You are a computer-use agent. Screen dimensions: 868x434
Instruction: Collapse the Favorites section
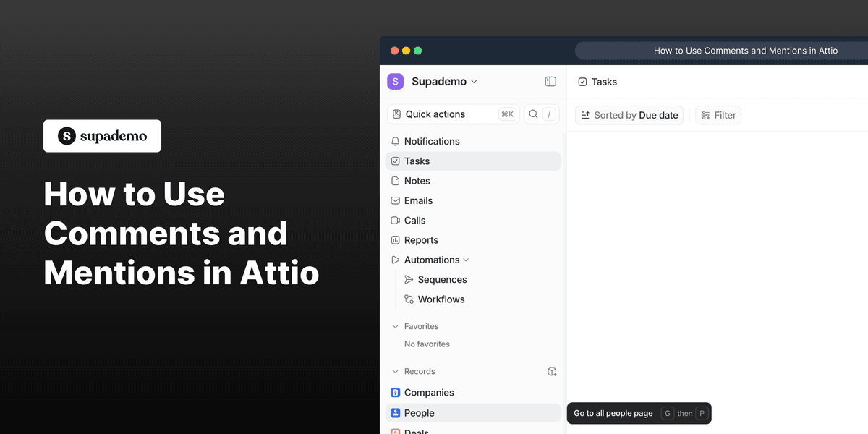coord(396,326)
